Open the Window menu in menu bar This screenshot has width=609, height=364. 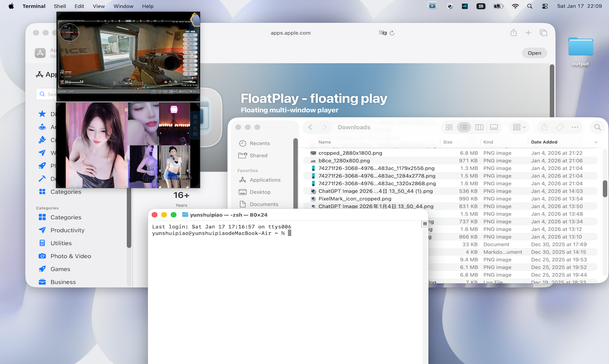click(123, 6)
